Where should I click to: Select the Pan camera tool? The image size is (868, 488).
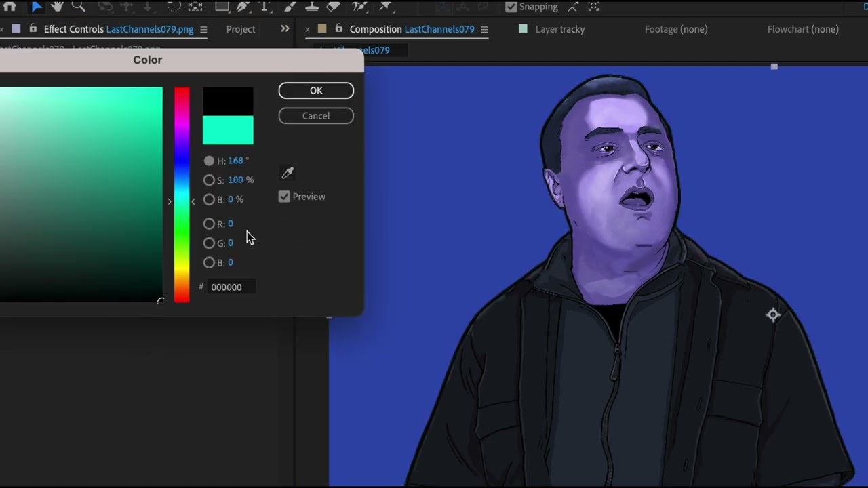pyautogui.click(x=125, y=6)
